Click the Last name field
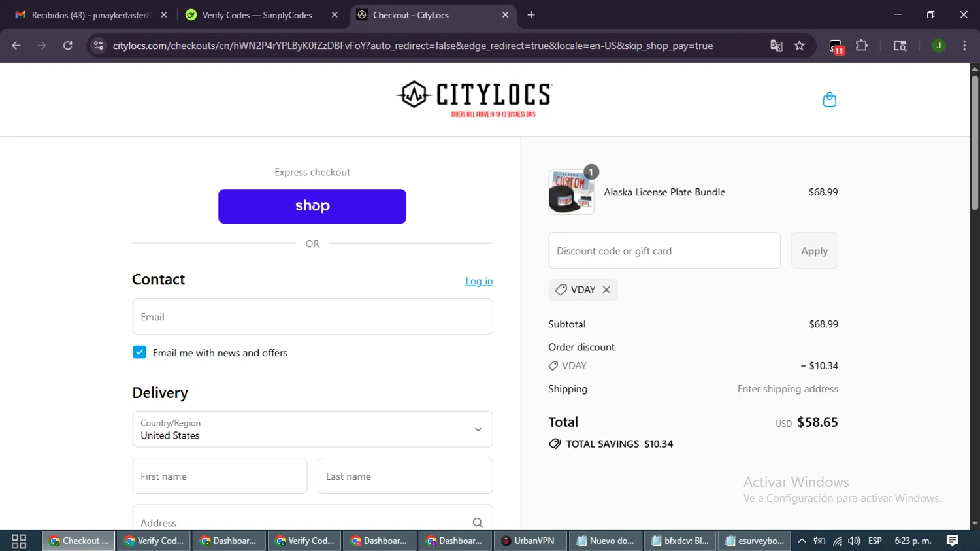The height and width of the screenshot is (551, 980). [405, 476]
